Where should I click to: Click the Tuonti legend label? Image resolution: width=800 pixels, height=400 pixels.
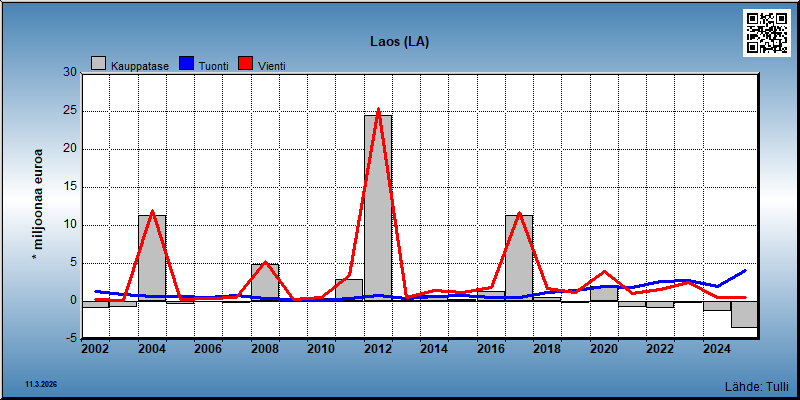[214, 66]
